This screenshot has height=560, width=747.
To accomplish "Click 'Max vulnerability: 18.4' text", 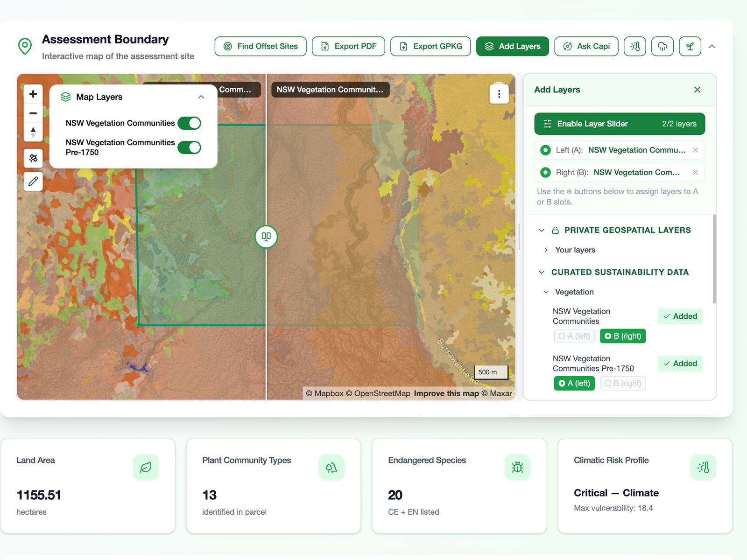I will pos(613,508).
